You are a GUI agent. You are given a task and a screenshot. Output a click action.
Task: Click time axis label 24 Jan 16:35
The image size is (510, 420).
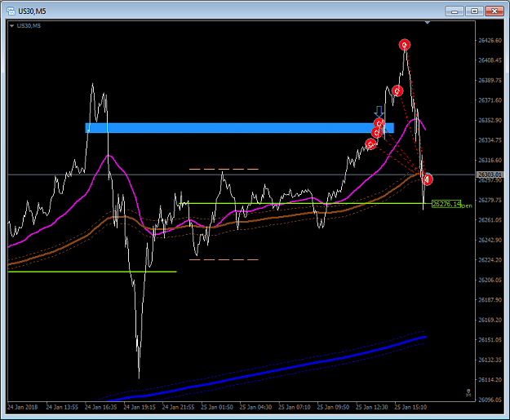coord(101,407)
